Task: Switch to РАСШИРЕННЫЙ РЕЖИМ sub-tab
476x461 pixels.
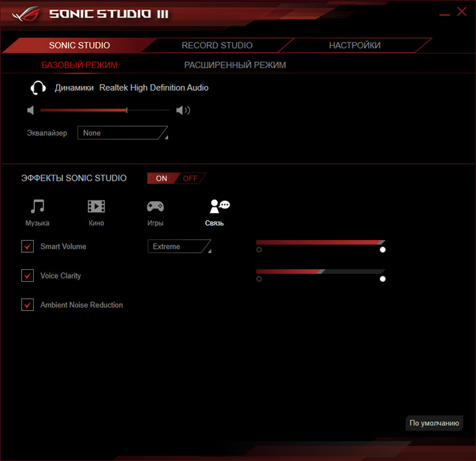Action: [x=235, y=65]
